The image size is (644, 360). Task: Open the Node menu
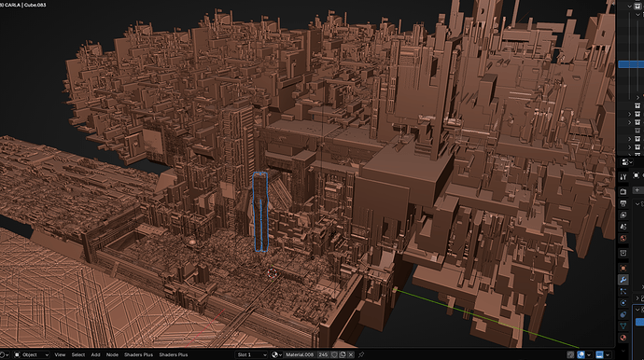tap(112, 354)
